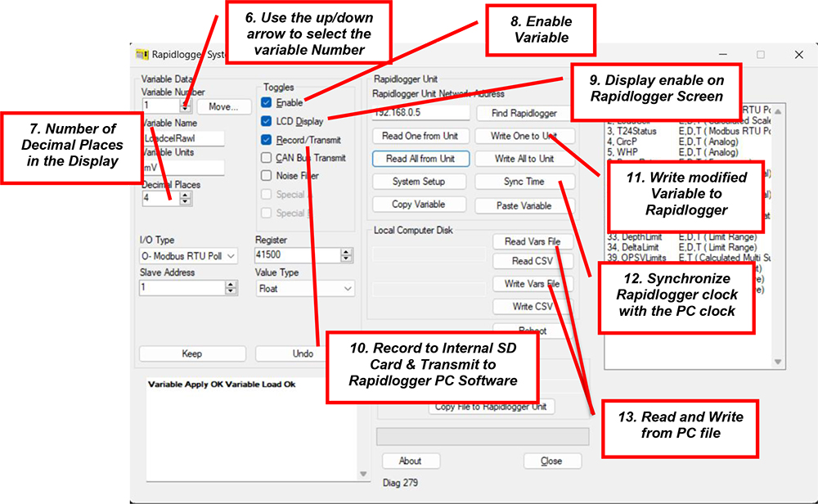Raise the Slave Address with up arrow
Viewport: 818px width, 504px height.
231,285
